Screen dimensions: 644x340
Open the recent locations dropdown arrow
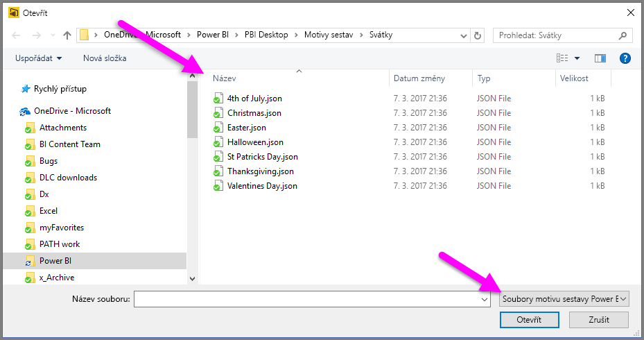[x=53, y=35]
